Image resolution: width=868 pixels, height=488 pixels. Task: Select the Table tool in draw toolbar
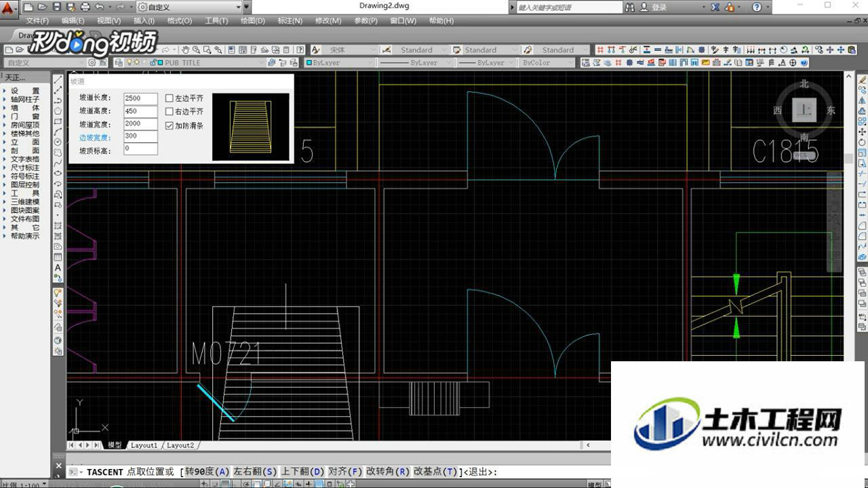(58, 257)
